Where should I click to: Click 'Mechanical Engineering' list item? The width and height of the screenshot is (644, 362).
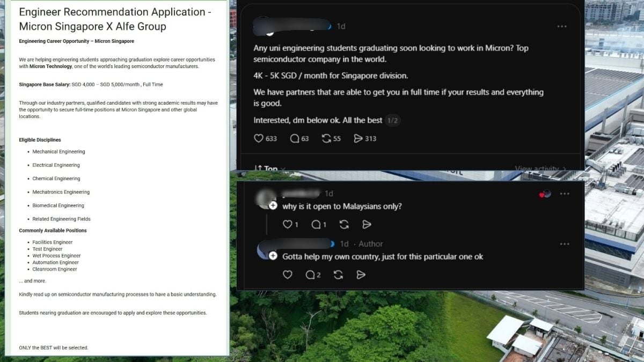coord(58,152)
